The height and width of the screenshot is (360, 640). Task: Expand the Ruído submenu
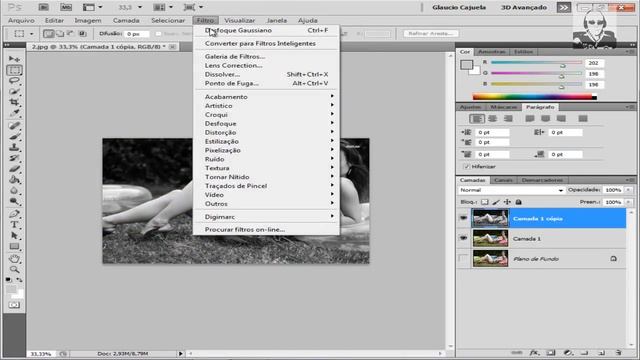(x=266, y=159)
